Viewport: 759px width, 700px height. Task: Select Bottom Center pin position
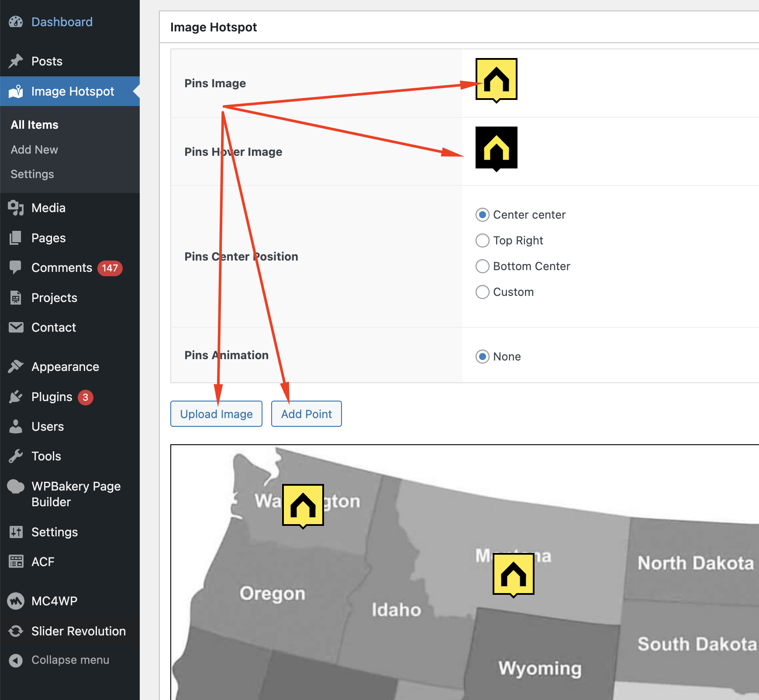(483, 266)
